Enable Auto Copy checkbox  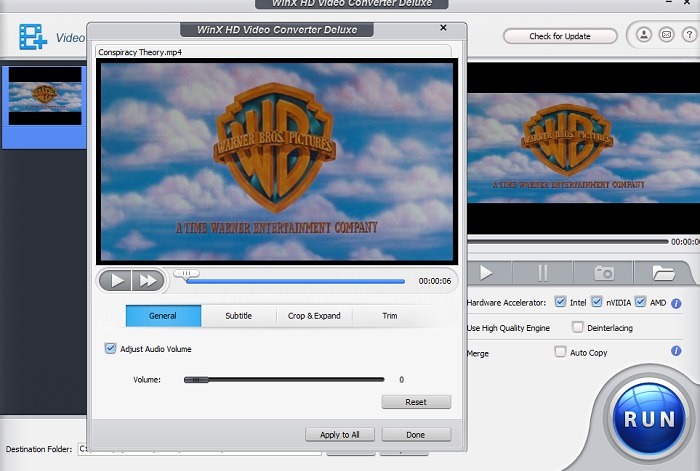click(x=560, y=352)
